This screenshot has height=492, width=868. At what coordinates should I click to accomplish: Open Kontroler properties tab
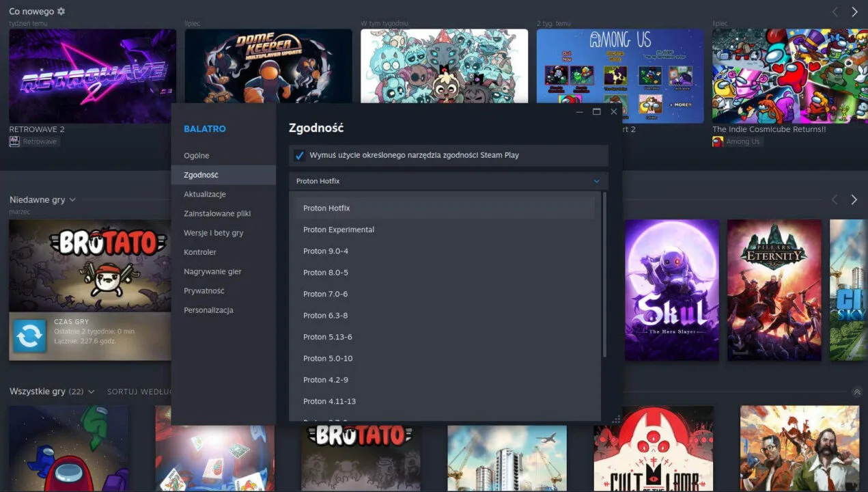click(x=223, y=252)
